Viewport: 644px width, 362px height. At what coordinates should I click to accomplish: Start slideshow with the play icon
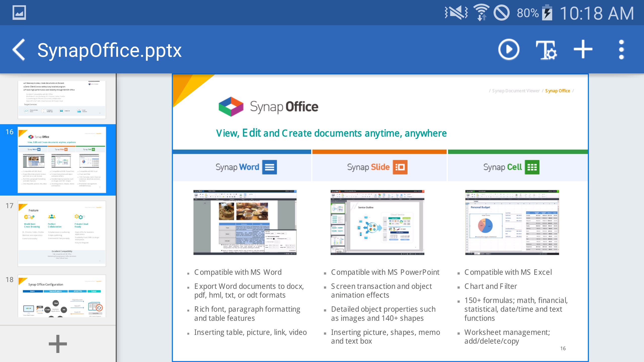point(509,50)
